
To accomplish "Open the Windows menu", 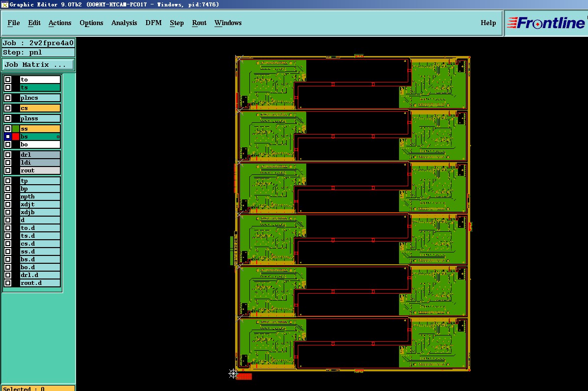I will pyautogui.click(x=228, y=23).
